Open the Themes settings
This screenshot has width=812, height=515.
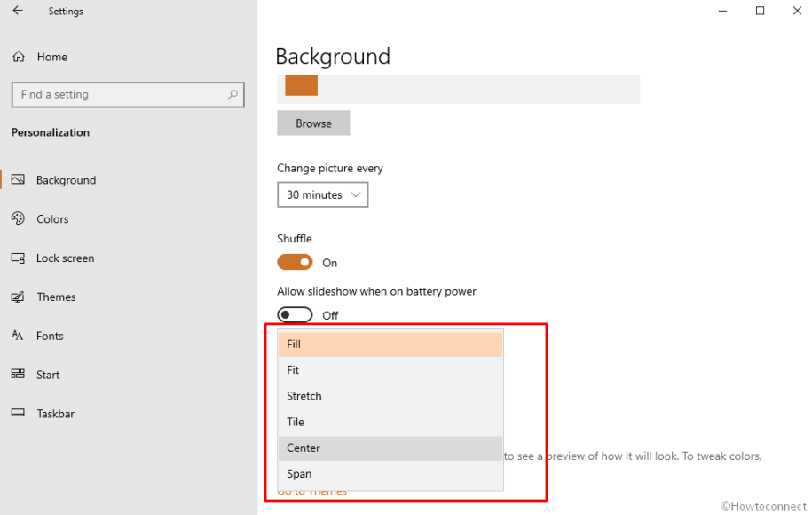[56, 297]
